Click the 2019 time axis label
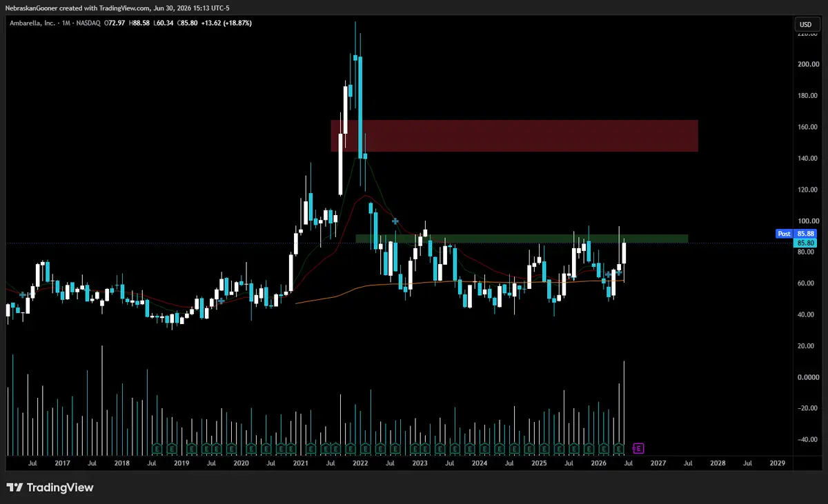Screen dimensions: 828x504 (181, 464)
